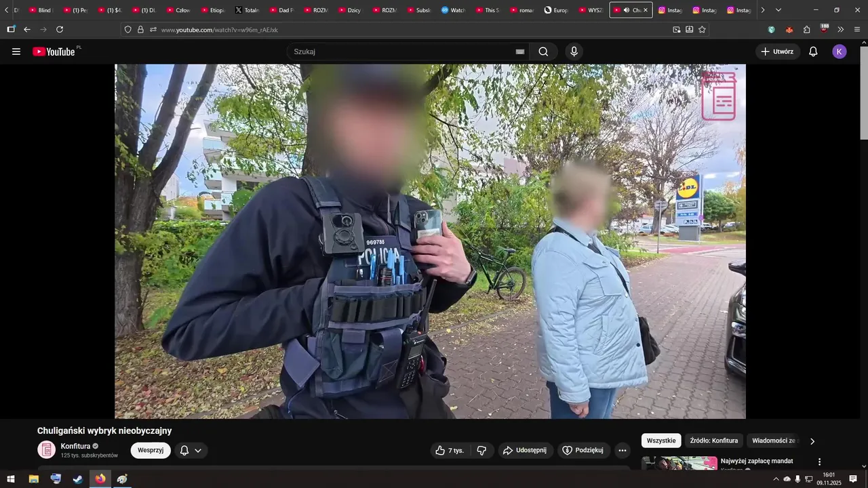Image resolution: width=868 pixels, height=488 pixels.
Task: Open options for Najwyżej zapłacę mandat video
Action: coord(819,462)
